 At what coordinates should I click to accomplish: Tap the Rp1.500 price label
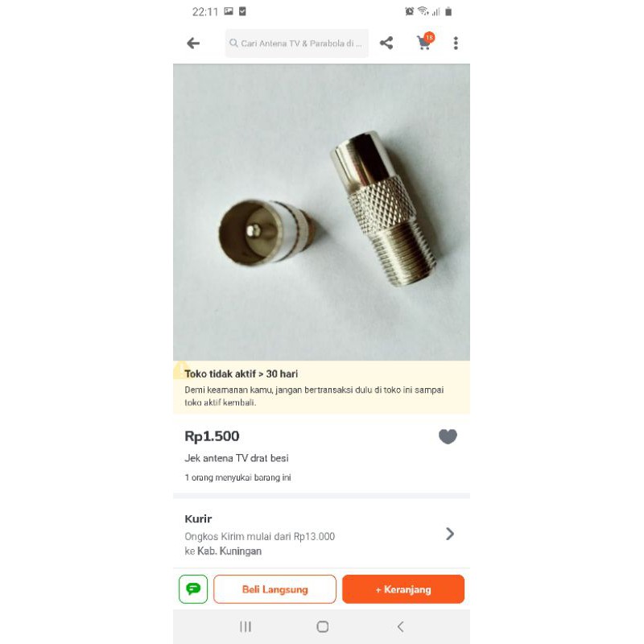tap(212, 436)
